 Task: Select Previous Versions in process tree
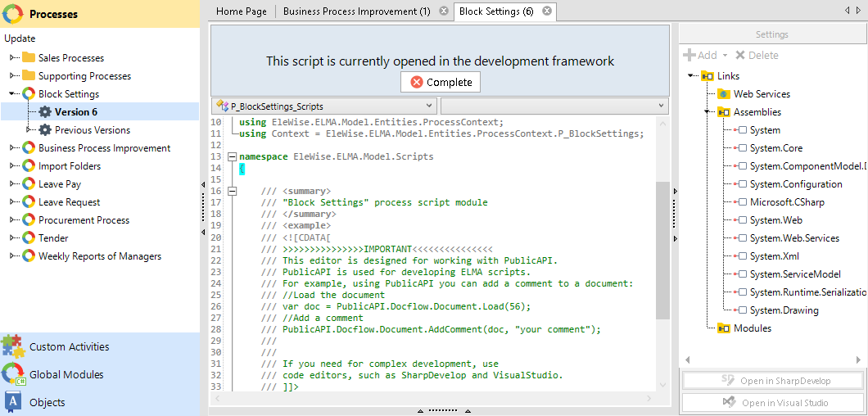pyautogui.click(x=92, y=130)
